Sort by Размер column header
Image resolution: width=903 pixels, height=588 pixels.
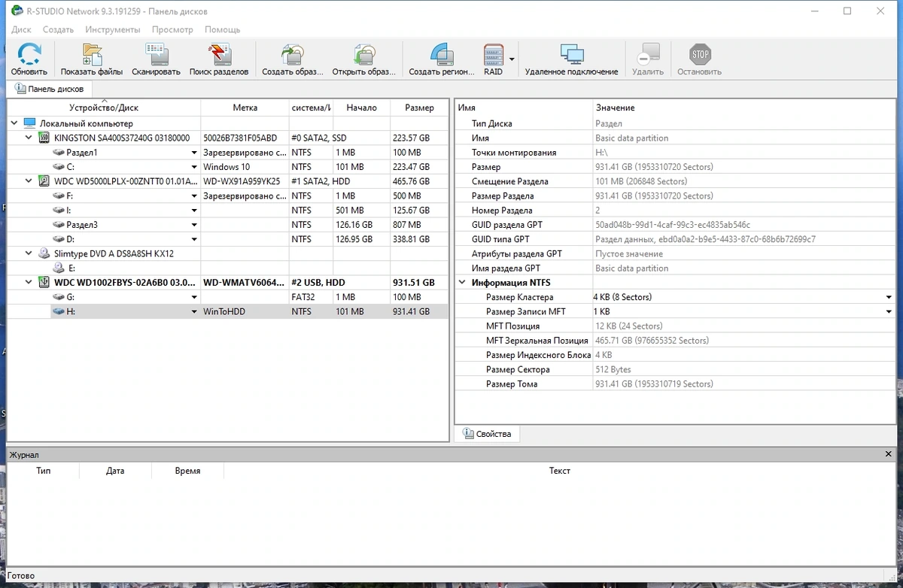tap(419, 108)
